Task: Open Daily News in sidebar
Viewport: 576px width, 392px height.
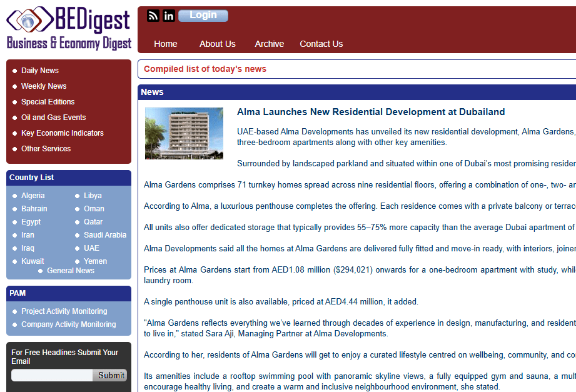Action: (x=40, y=71)
